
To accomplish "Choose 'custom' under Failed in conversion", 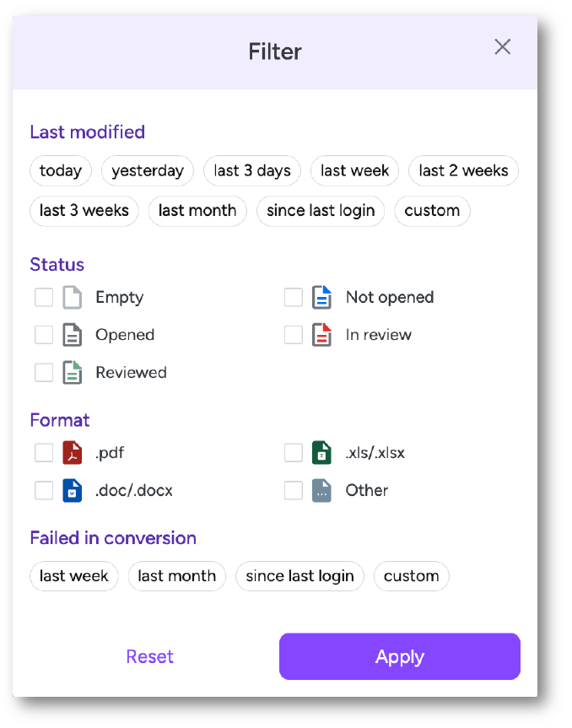I will tap(411, 576).
